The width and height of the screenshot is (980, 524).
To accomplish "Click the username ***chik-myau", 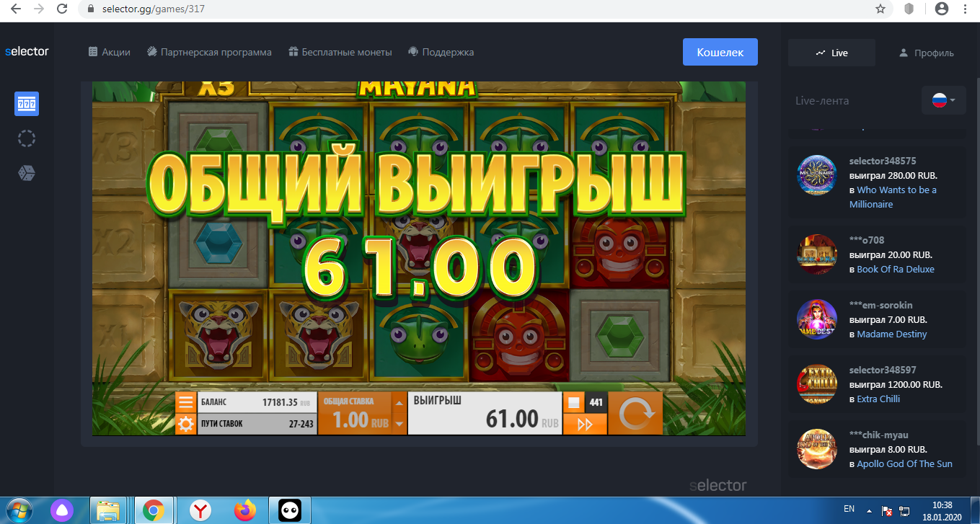I will (878, 435).
